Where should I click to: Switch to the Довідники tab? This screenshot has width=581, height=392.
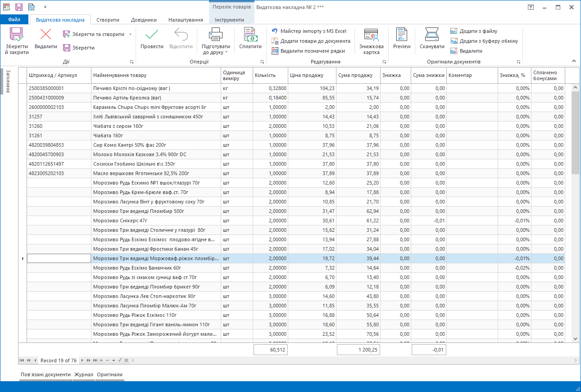[x=144, y=20]
